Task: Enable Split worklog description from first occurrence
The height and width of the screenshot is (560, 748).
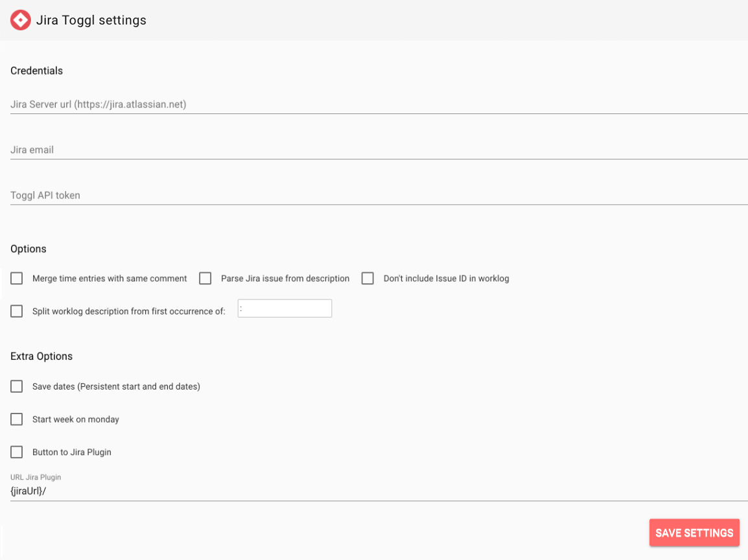Action: pyautogui.click(x=17, y=311)
